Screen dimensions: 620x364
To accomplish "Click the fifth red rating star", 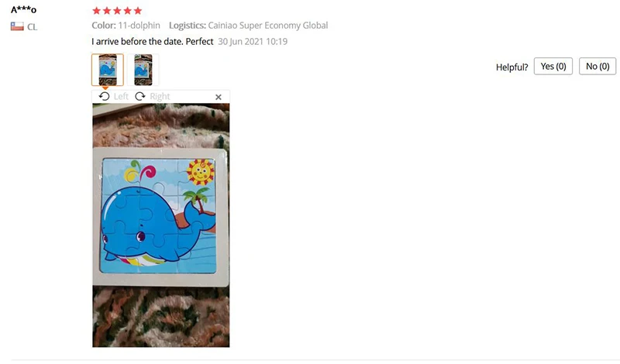I will click(x=138, y=11).
